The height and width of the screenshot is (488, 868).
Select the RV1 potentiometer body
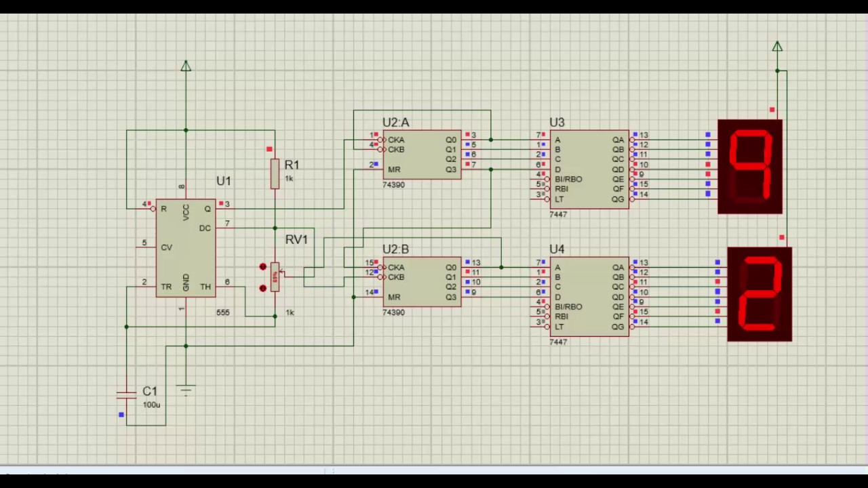(275, 277)
